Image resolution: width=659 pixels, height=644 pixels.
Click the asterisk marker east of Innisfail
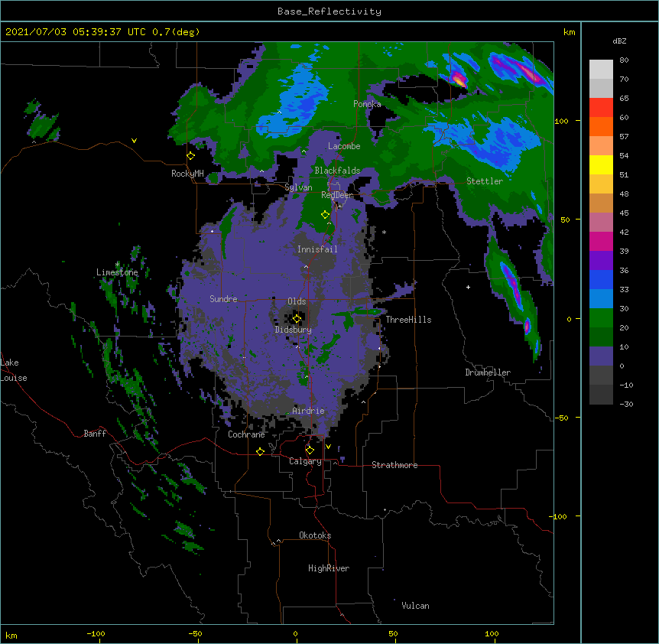coord(384,233)
